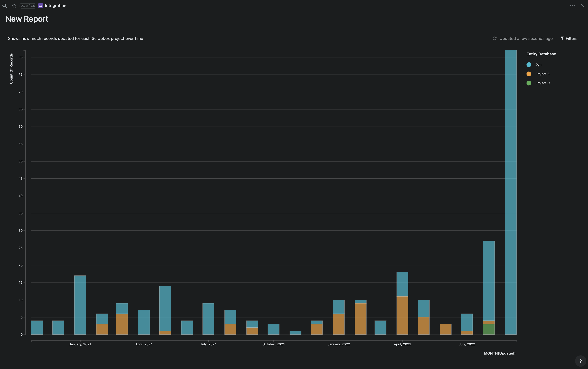The image size is (588, 369).
Task: Click the green Project C bar segment
Action: tap(489, 329)
